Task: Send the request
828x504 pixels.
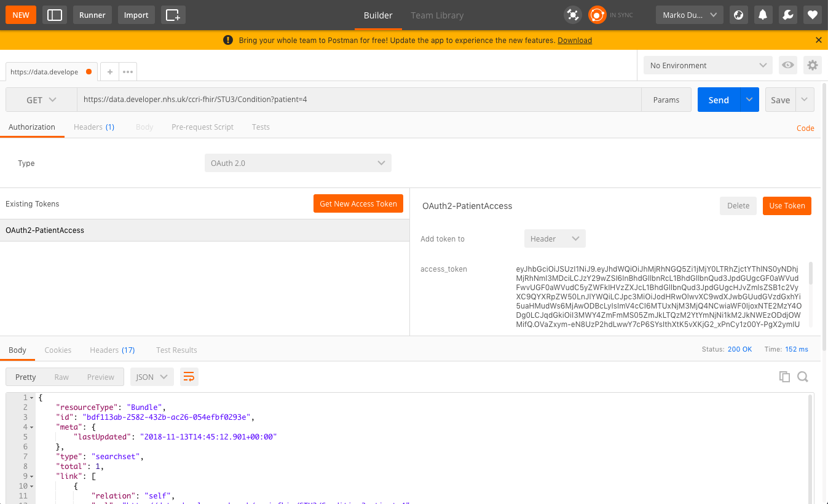Action: (x=719, y=100)
